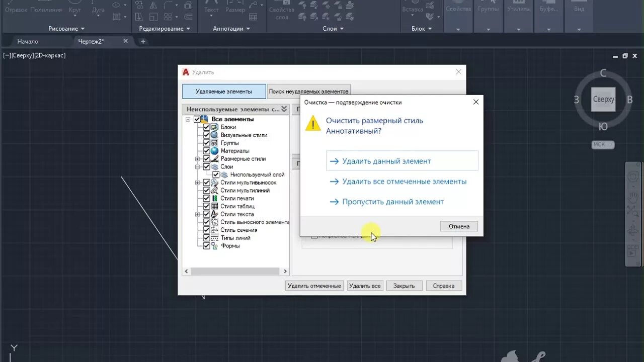
Task: Click the table icon in Аннотации panel
Action: [253, 17]
